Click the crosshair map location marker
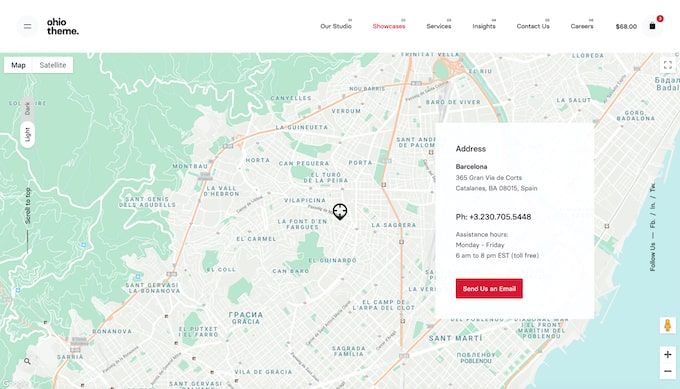Viewport: 680px width, 389px height. [340, 211]
